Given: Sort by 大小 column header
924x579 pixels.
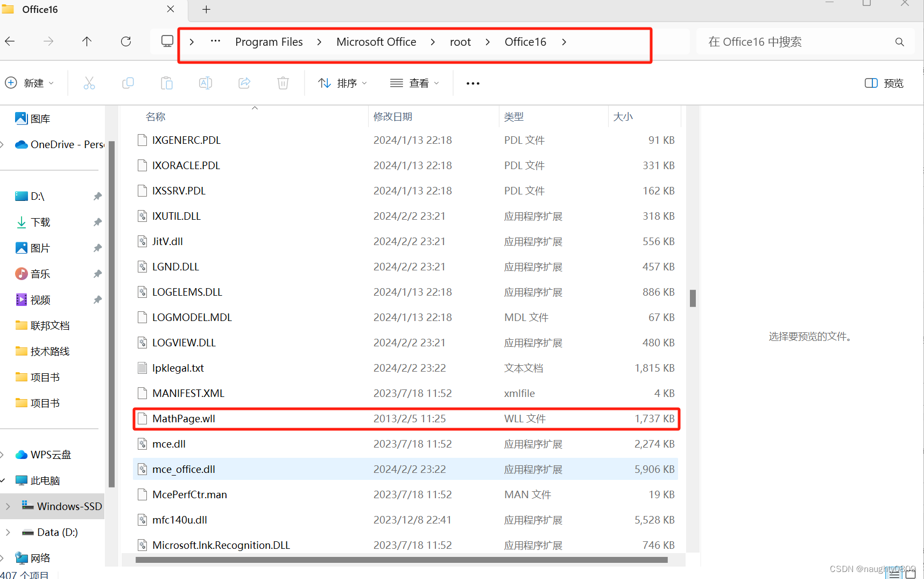Looking at the screenshot, I should tap(623, 116).
